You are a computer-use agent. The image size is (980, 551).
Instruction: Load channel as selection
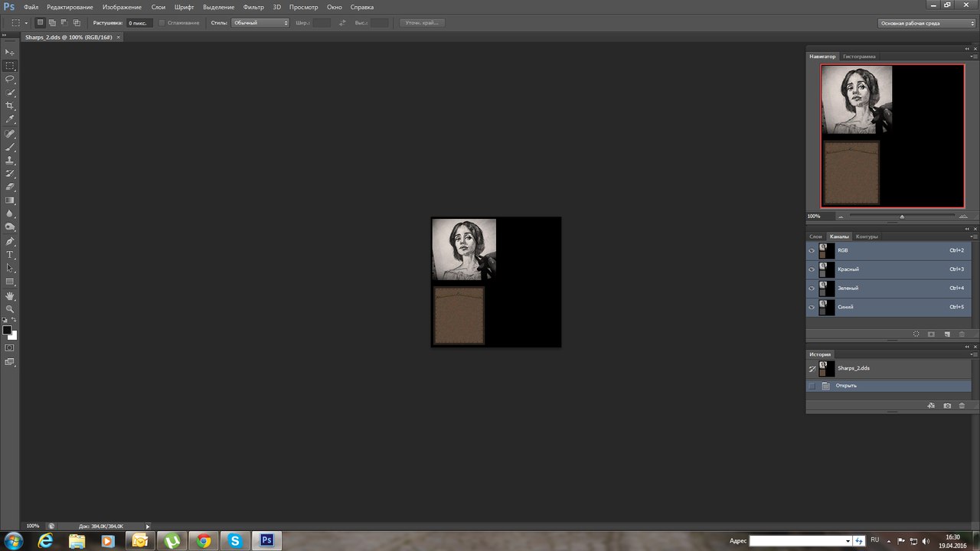pos(916,334)
